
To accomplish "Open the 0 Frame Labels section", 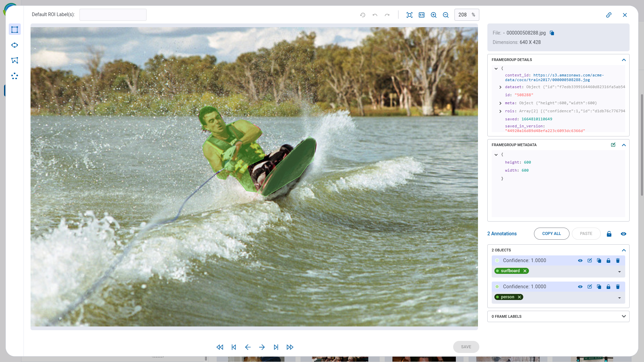I will [x=624, y=316].
